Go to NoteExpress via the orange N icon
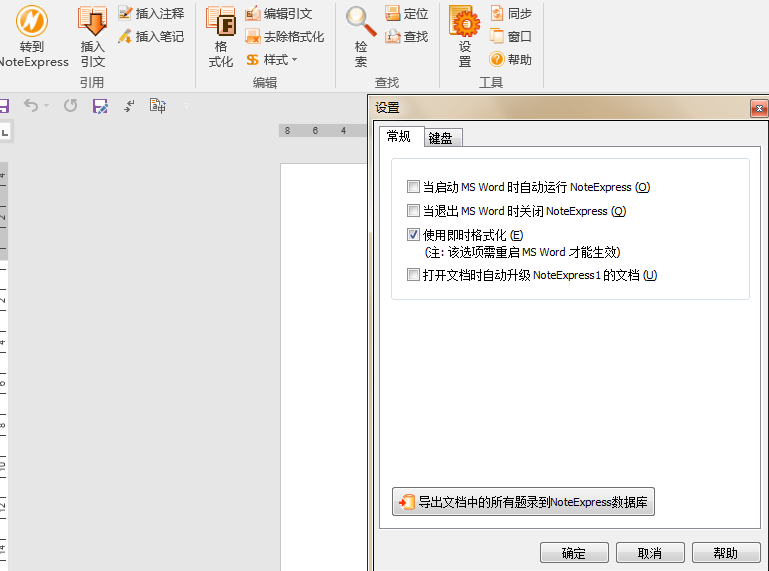This screenshot has width=769, height=571. click(32, 36)
